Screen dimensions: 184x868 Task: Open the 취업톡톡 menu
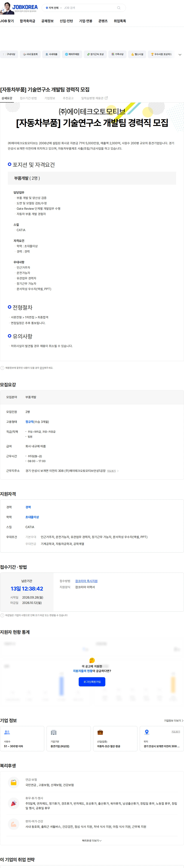pyautogui.click(x=120, y=21)
